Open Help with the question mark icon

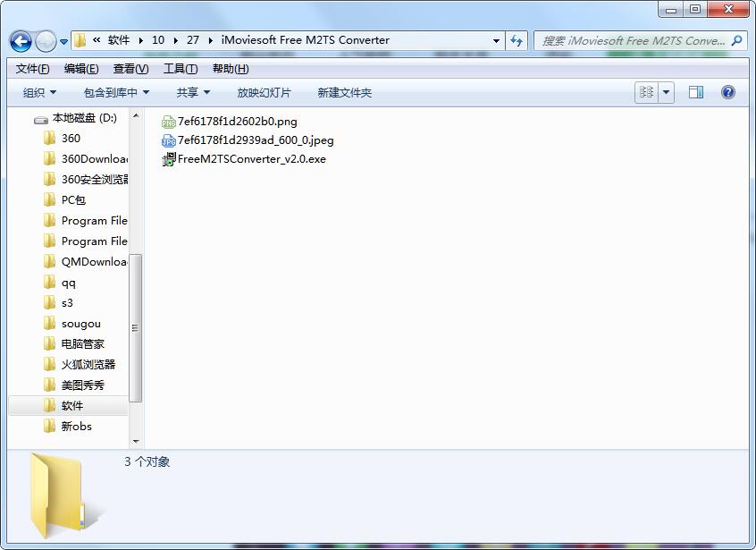point(728,91)
